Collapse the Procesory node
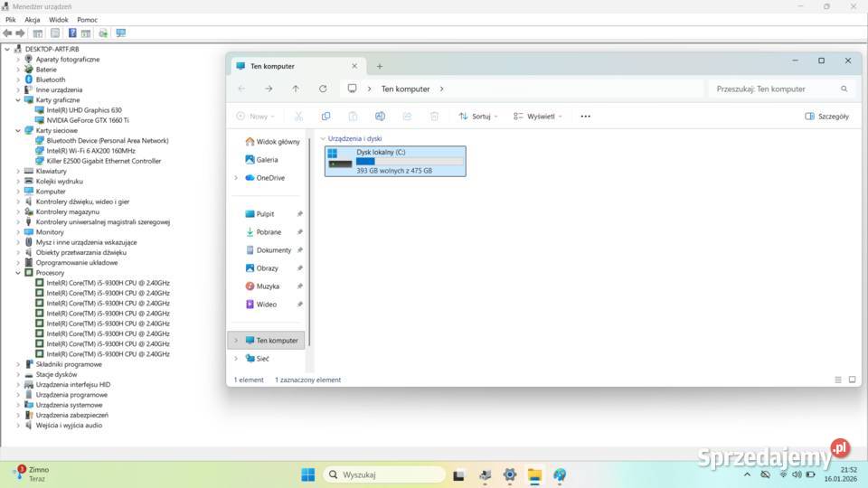Image resolution: width=868 pixels, height=488 pixels. coord(18,273)
